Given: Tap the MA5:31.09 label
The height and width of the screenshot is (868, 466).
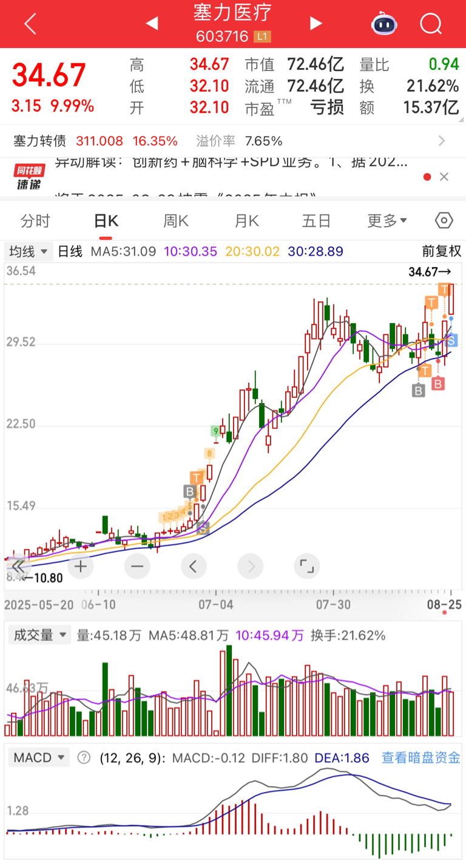Looking at the screenshot, I should click(123, 251).
